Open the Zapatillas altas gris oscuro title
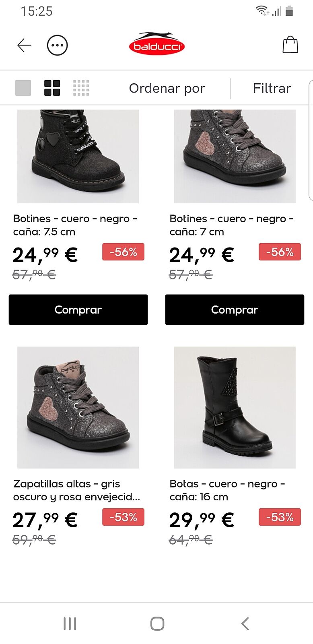Image resolution: width=313 pixels, height=644 pixels. pos(76,490)
